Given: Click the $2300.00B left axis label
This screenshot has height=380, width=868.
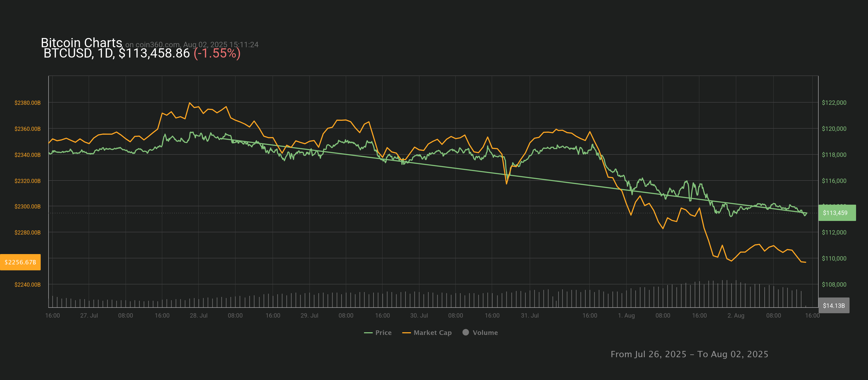Looking at the screenshot, I should tap(27, 206).
